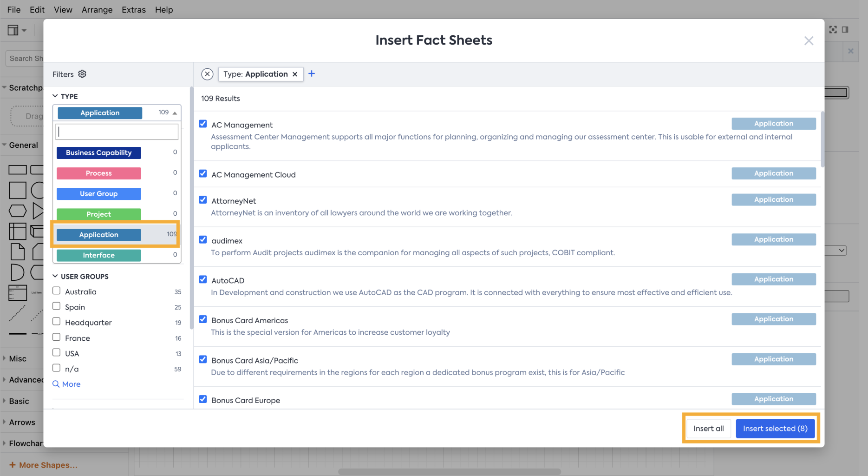Select the green Project type option

[98, 214]
